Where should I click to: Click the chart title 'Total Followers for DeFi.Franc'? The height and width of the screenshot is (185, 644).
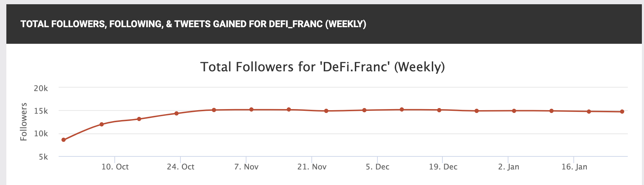[322, 67]
